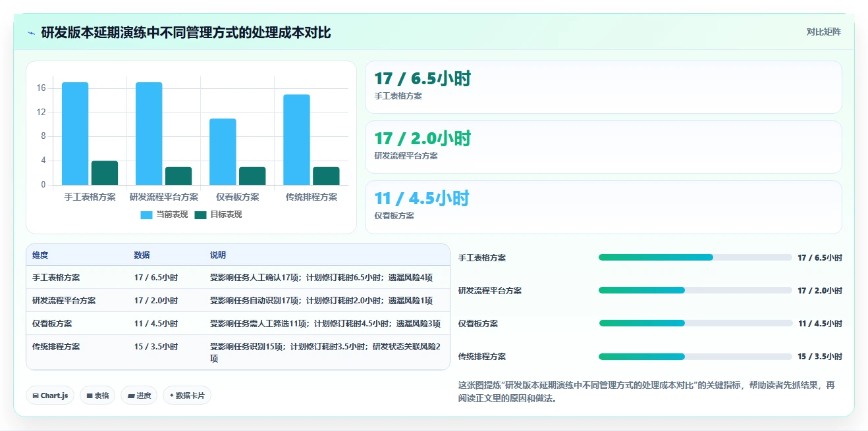Click the Chart.js tag chip
The image size is (868, 431).
[50, 395]
